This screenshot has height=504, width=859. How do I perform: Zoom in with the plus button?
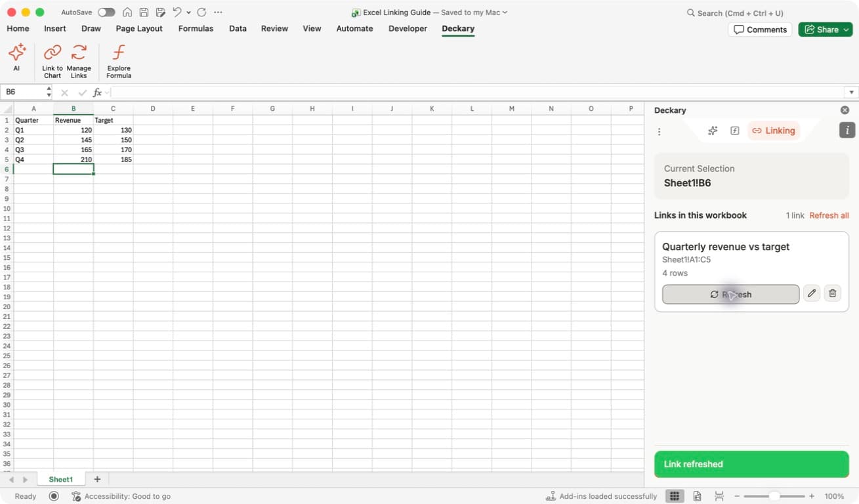[812, 496]
